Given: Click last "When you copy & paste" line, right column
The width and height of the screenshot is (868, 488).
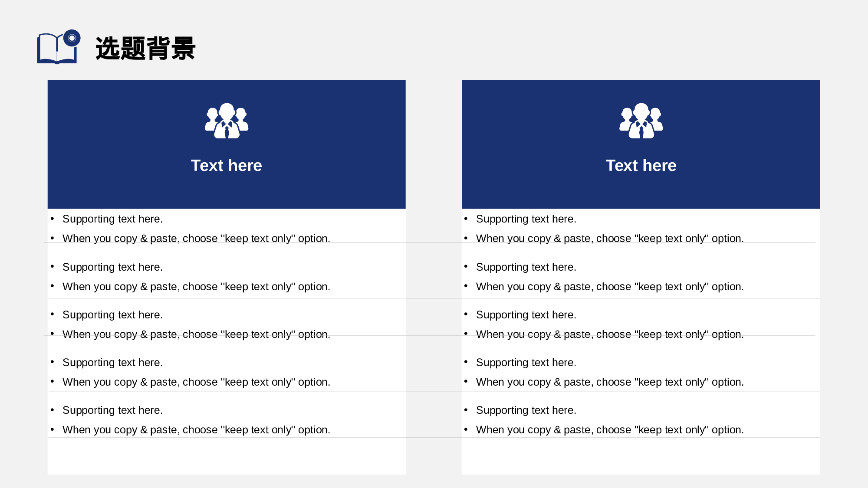Looking at the screenshot, I should point(610,430).
